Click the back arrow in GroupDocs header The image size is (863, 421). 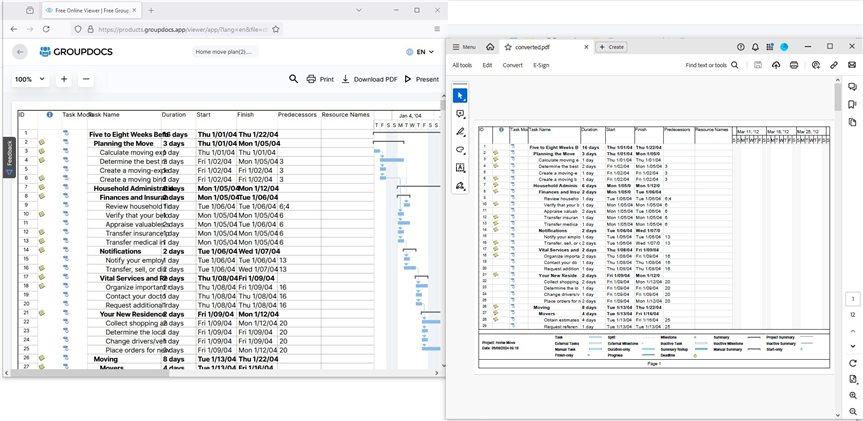click(x=20, y=52)
